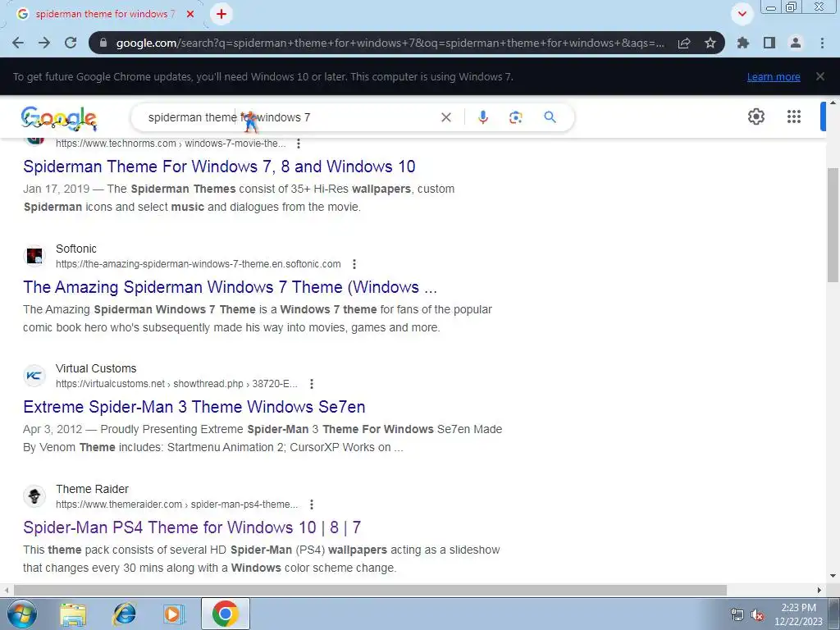Click the virtualcustoms.net URL breadcrumb

[176, 384]
